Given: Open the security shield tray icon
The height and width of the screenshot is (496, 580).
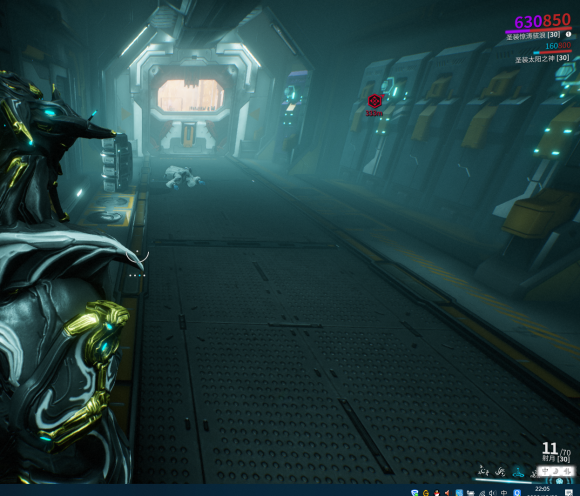Looking at the screenshot, I should coord(415,493).
